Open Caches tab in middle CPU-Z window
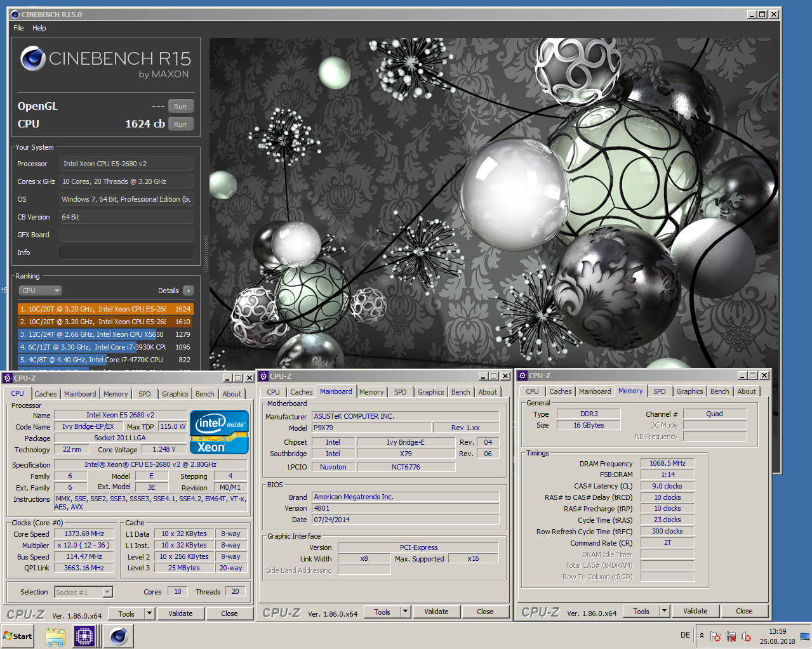Viewport: 812px width, 649px height. tap(302, 392)
